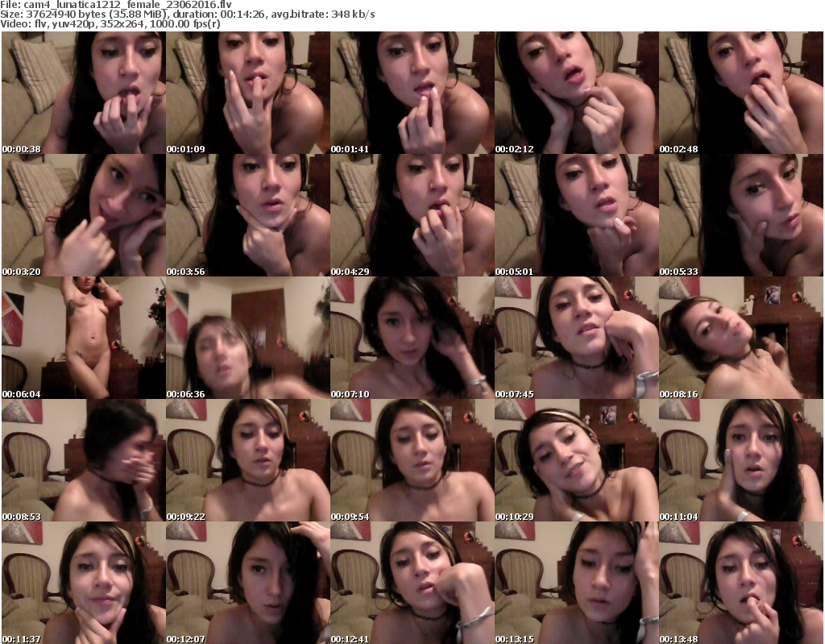Open the frame stamped 00:06:36

(x=248, y=338)
